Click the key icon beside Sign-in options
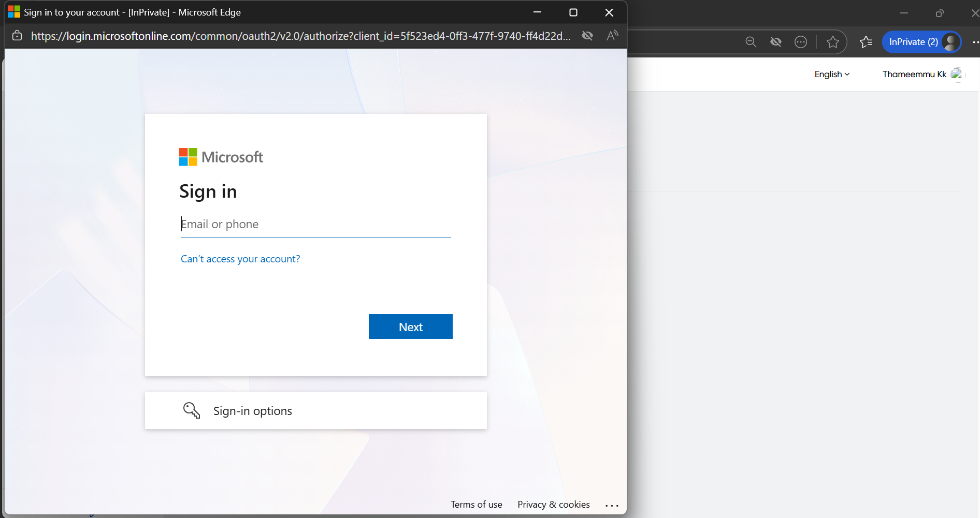This screenshot has width=980, height=518. 191,410
